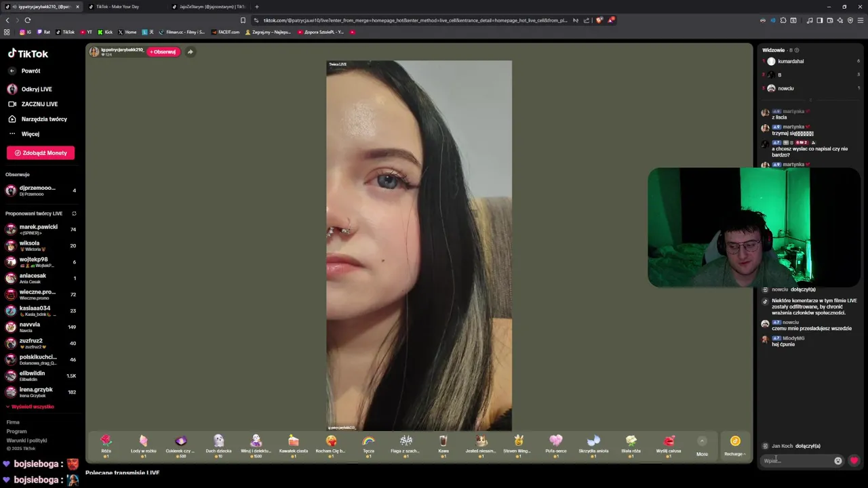Send the Kocham Cię heart gift

pos(331,445)
